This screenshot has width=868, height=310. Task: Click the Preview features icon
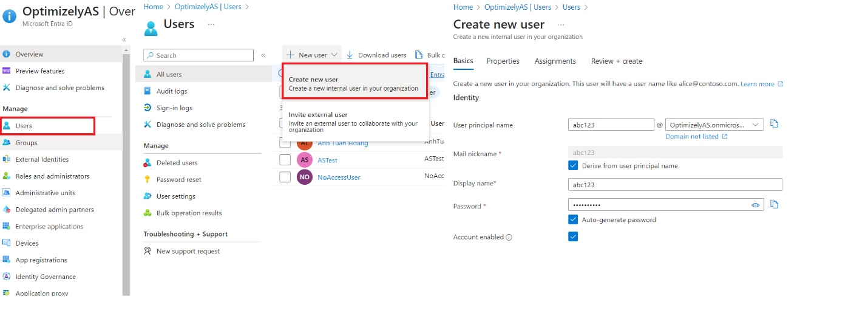pos(7,71)
